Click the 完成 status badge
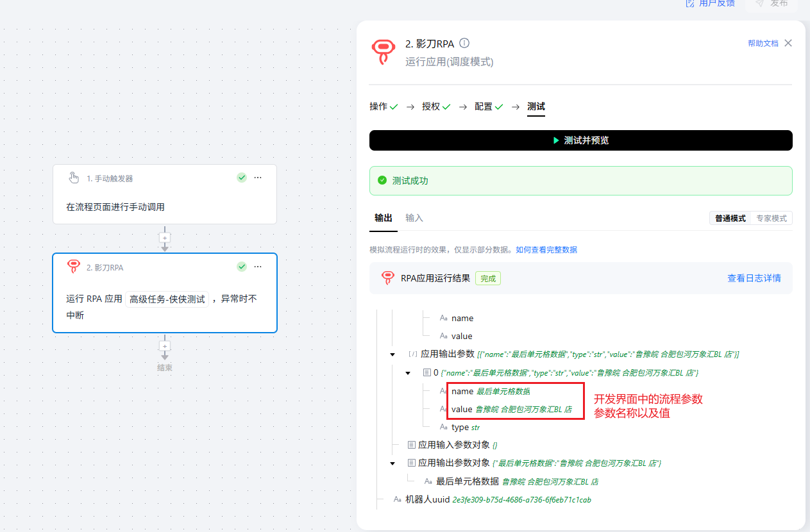Screen dimensions: 810x532 click(x=488, y=278)
